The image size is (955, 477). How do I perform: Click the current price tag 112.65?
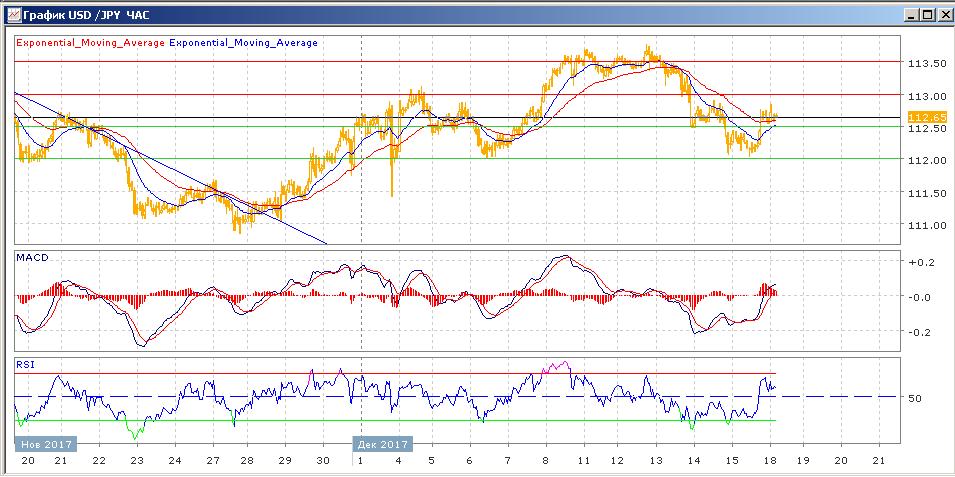(x=924, y=117)
